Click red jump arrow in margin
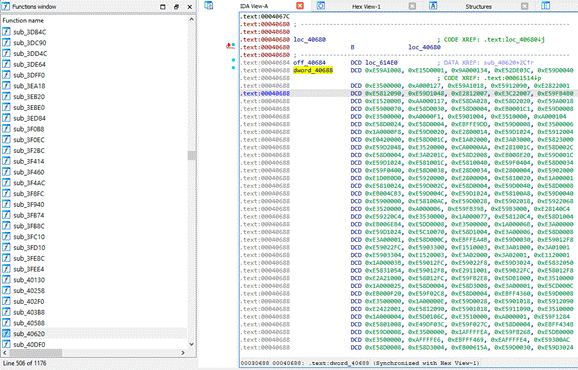 [229, 46]
